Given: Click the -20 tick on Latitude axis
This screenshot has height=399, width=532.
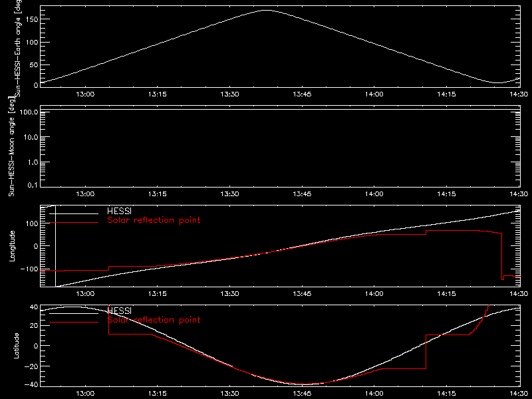Looking at the screenshot, I should pyautogui.click(x=31, y=366).
